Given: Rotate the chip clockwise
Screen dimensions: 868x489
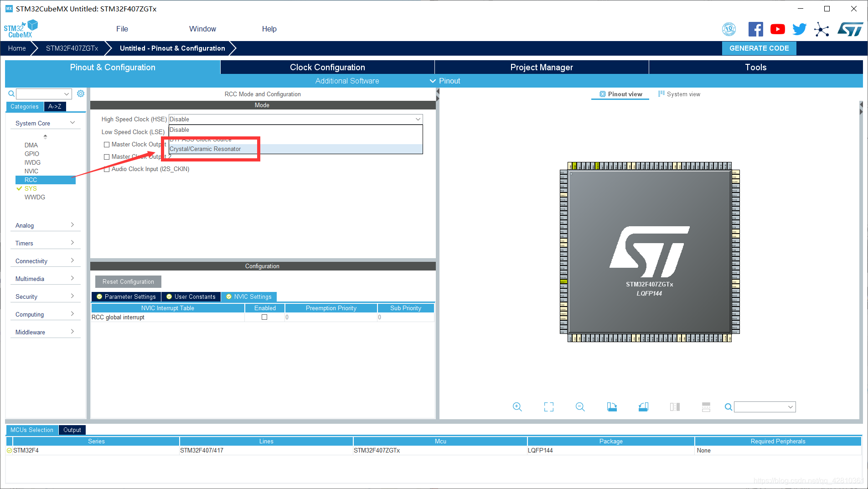Looking at the screenshot, I should [612, 407].
